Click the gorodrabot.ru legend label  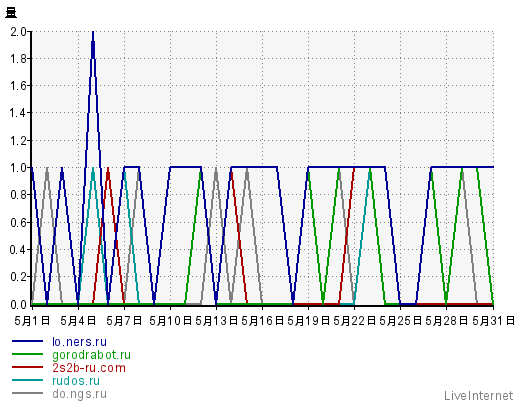pos(91,355)
